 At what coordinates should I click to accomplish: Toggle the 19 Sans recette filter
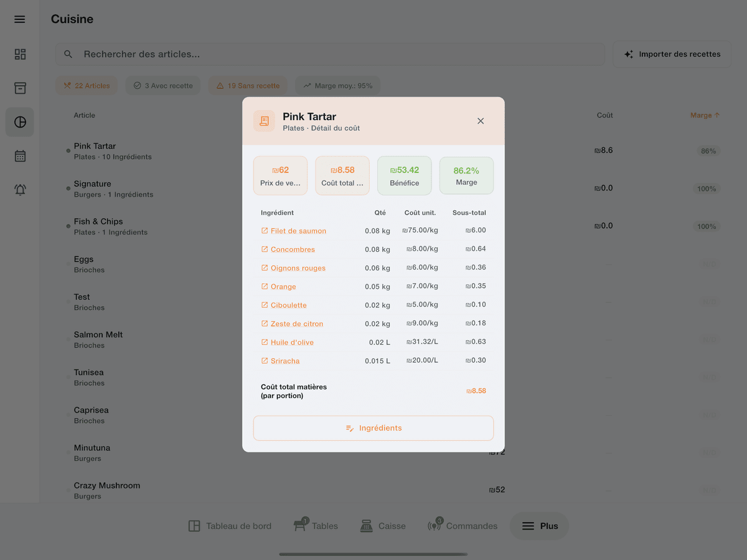[x=248, y=86]
